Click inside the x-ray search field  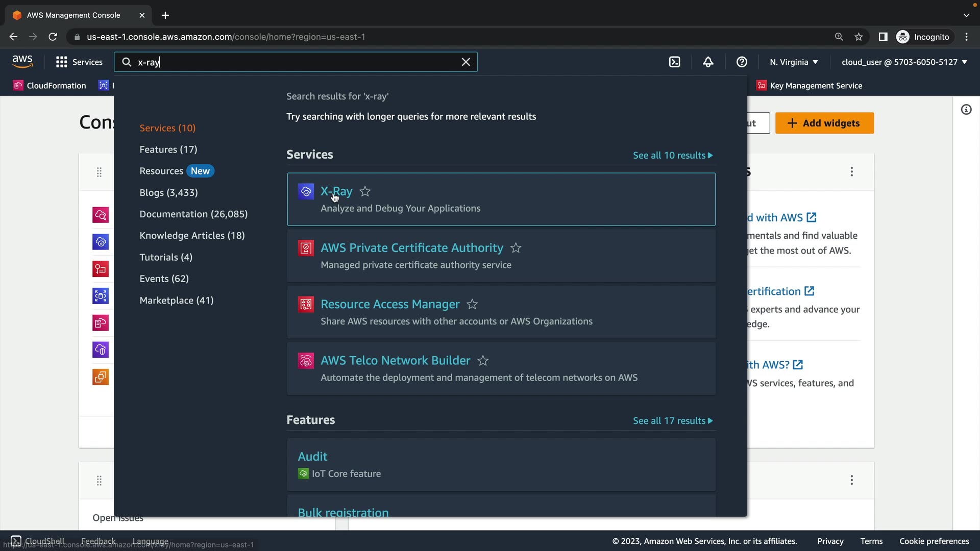[296, 62]
